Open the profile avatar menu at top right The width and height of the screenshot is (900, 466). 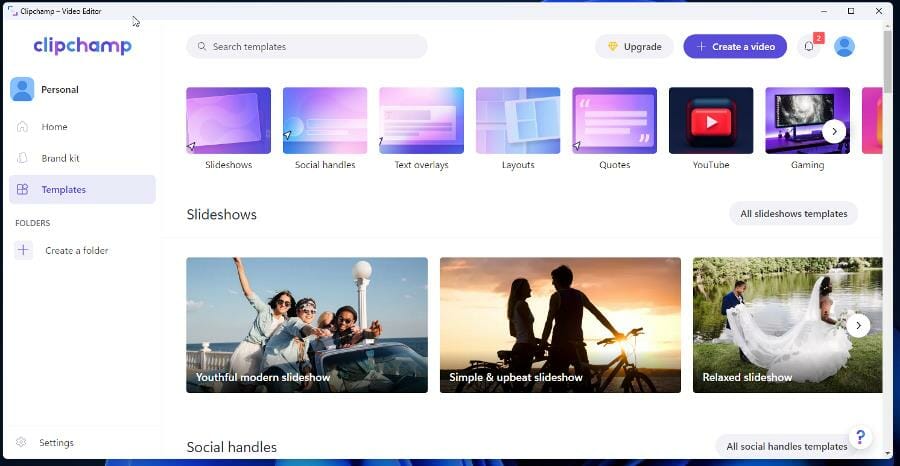point(844,46)
